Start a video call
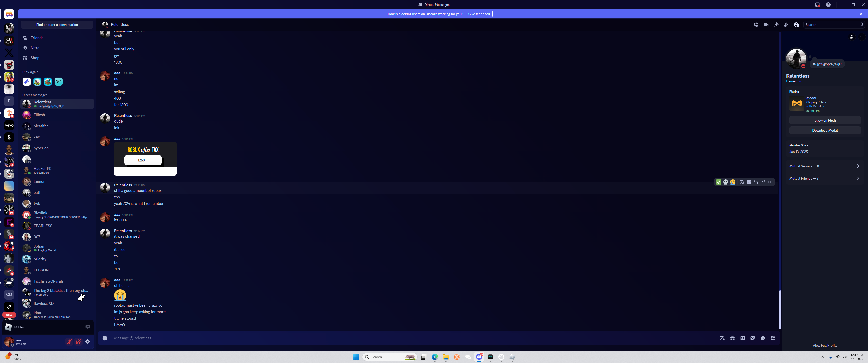 [x=766, y=25]
